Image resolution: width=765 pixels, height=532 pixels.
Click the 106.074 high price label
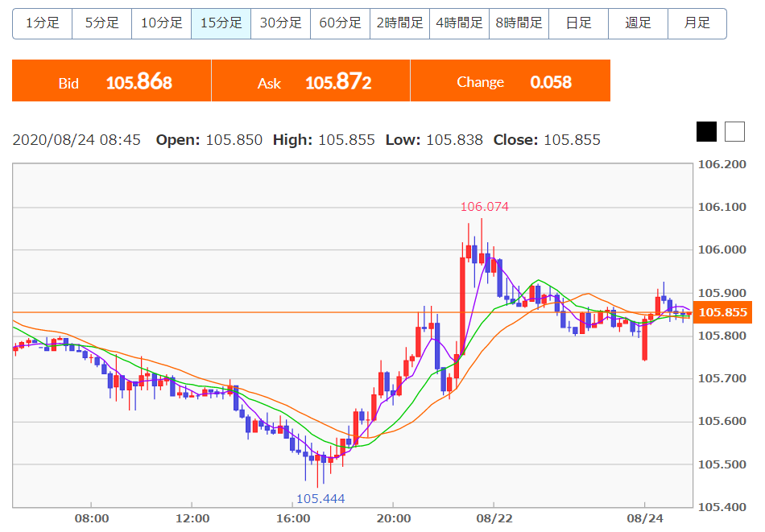(485, 207)
